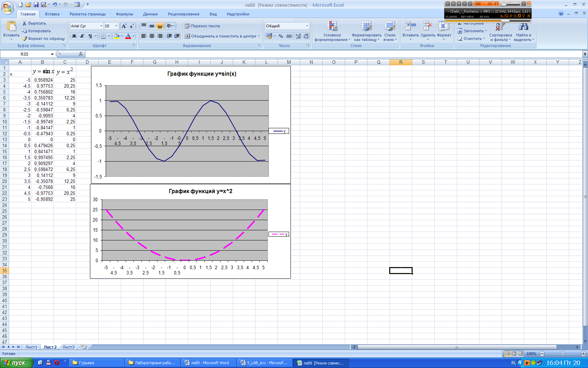Expand the number format Общий dropdown
Image resolution: width=588 pixels, height=368 pixels.
click(x=307, y=26)
